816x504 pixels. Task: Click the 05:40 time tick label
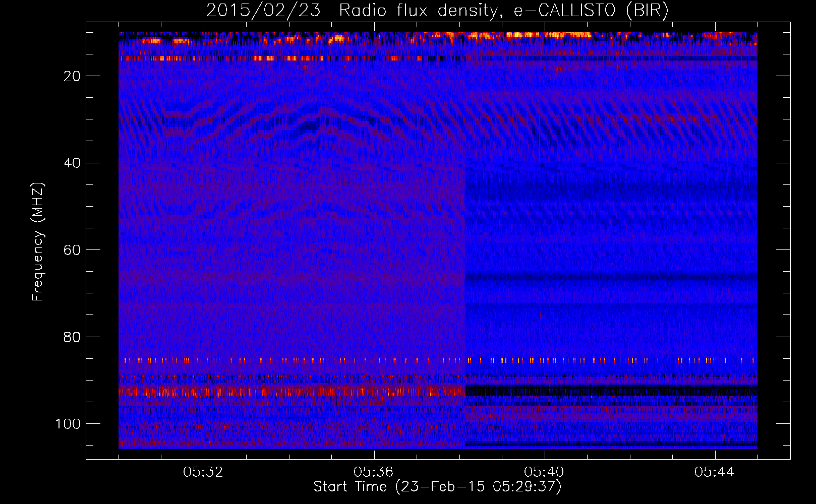pyautogui.click(x=544, y=472)
